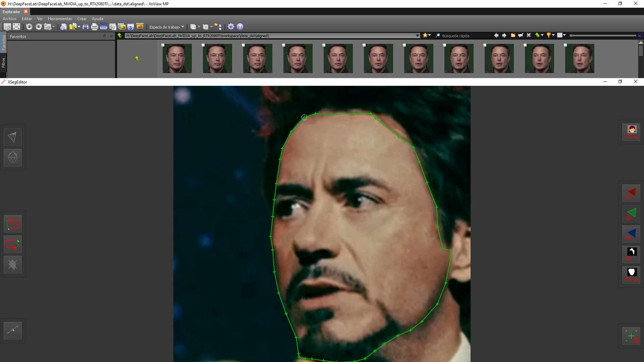The image size is (644, 362).
Task: Select the face-outline exclude polygon tool
Action: point(12,158)
